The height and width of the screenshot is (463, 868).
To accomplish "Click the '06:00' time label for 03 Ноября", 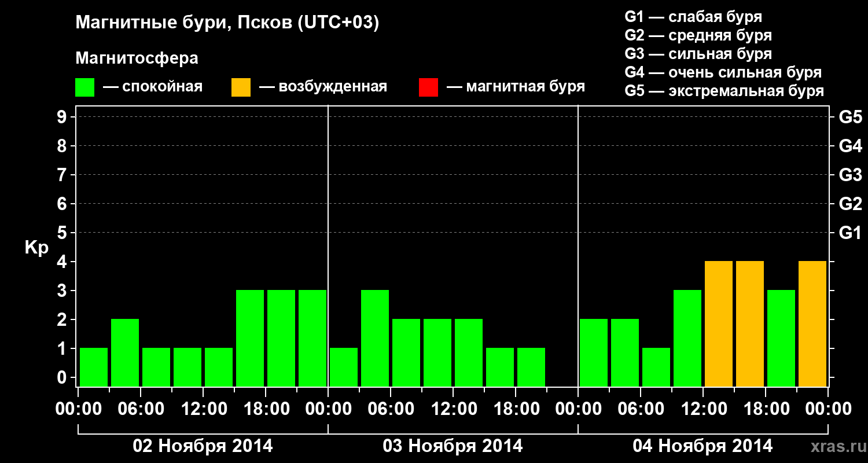I will [391, 409].
